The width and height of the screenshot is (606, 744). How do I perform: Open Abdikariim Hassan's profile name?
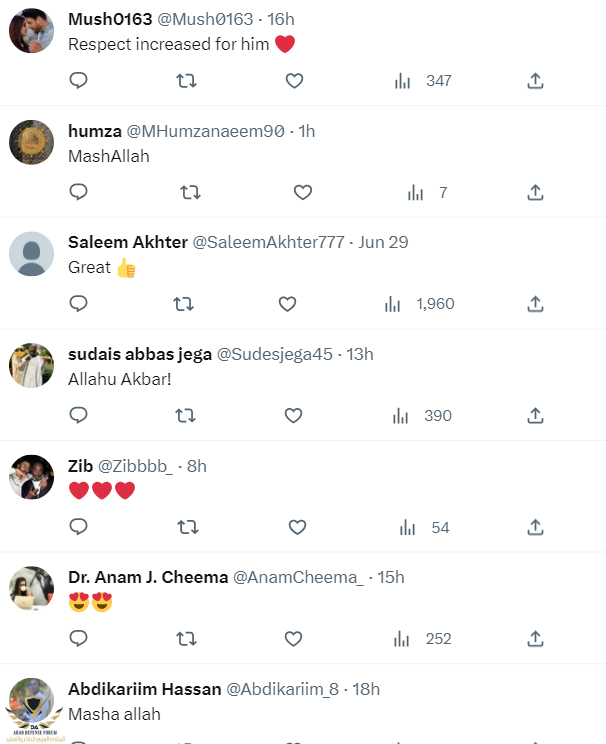pos(143,689)
